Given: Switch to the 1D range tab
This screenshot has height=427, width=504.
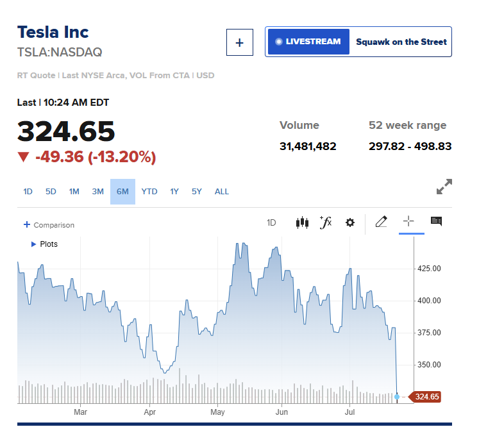Looking at the screenshot, I should click(28, 192).
